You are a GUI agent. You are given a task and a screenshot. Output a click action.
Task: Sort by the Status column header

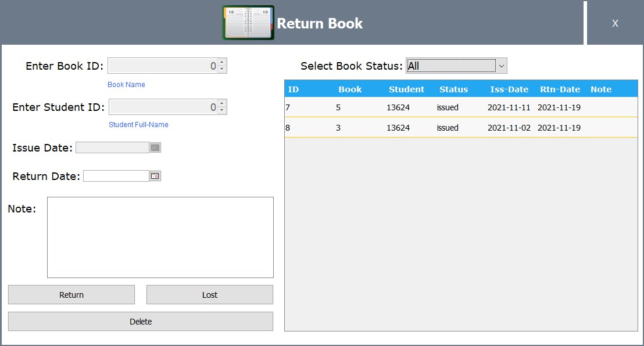[453, 89]
